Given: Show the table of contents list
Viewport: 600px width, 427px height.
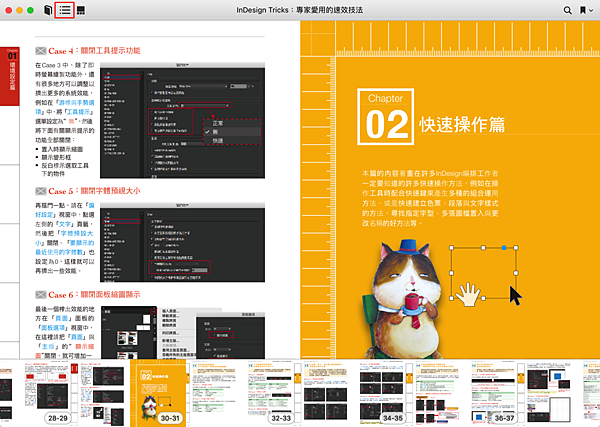Looking at the screenshot, I should tap(65, 10).
